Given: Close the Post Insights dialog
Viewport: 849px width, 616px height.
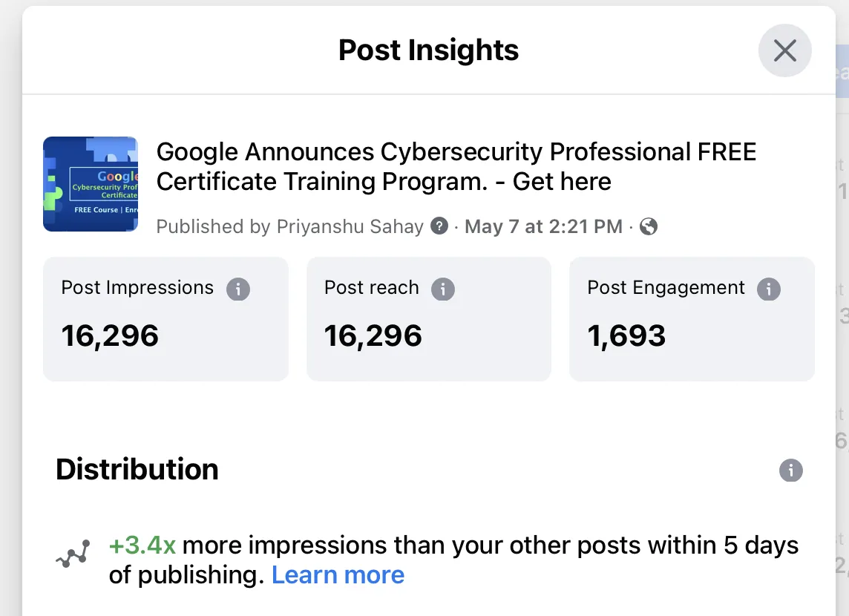Looking at the screenshot, I should [784, 50].
